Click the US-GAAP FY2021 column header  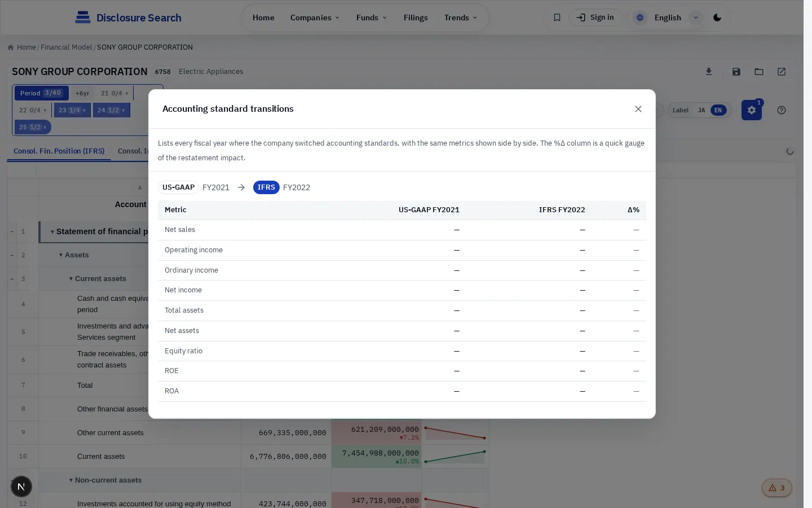point(429,210)
